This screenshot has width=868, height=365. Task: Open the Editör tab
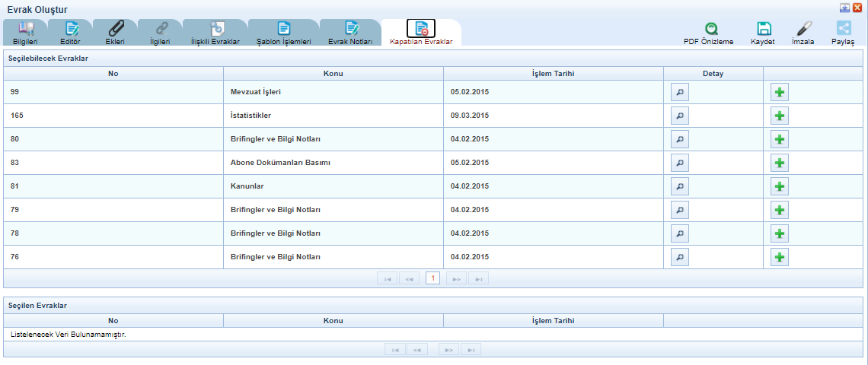point(71,33)
